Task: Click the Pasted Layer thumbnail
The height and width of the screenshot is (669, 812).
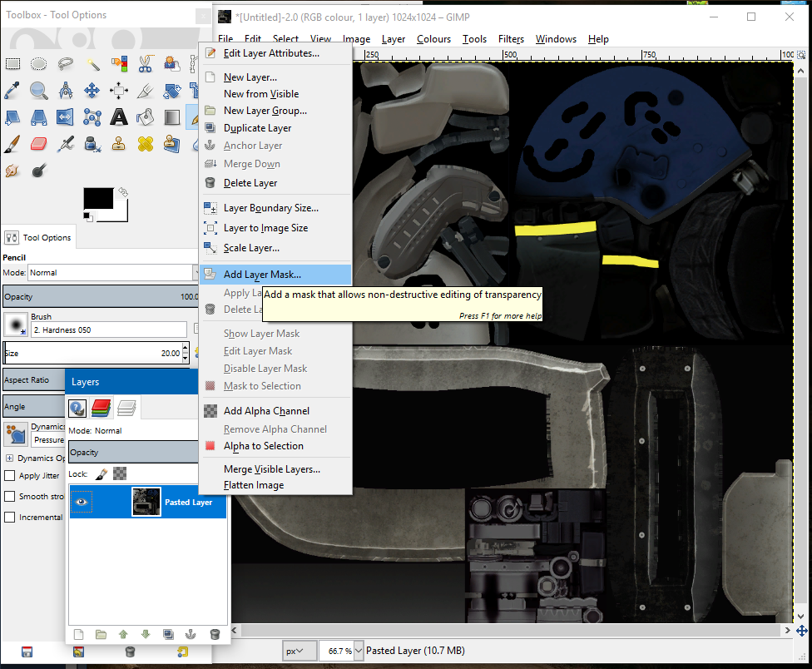Action: point(146,502)
